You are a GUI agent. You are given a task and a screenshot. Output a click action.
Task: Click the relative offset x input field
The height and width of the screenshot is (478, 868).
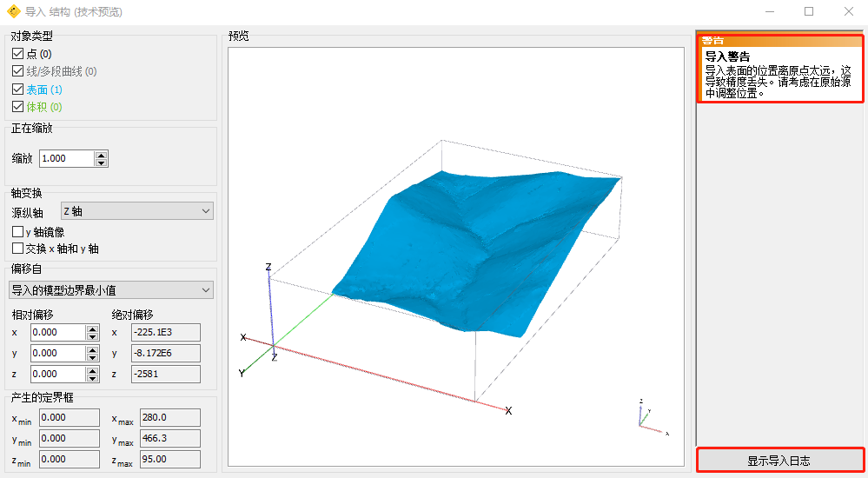57,332
